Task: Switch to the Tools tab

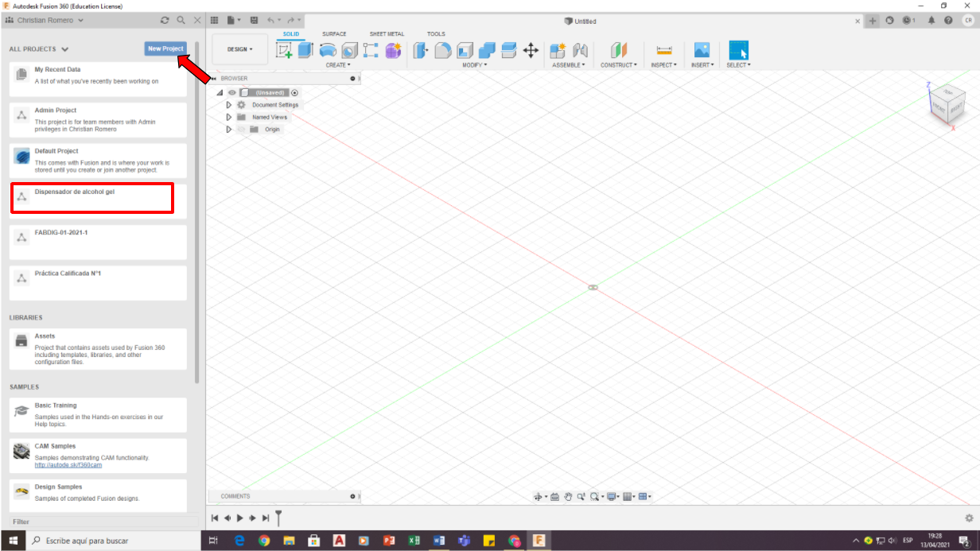Action: click(x=436, y=34)
